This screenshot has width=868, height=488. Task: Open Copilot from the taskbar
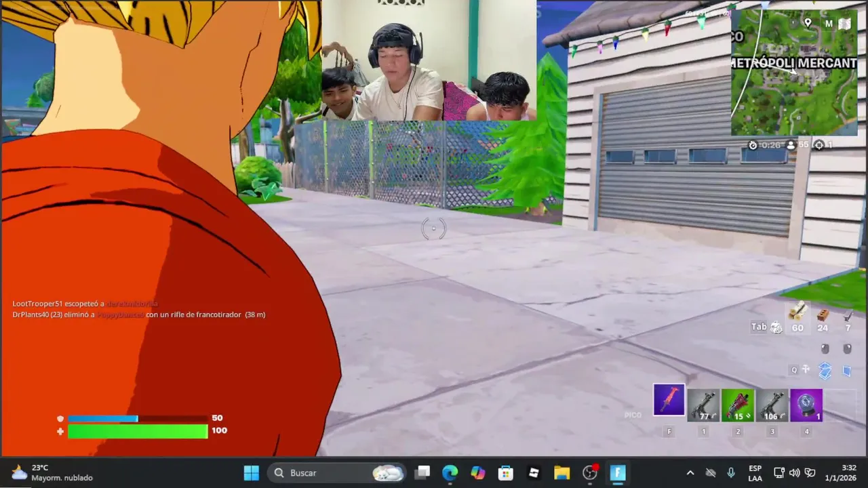[x=478, y=472]
